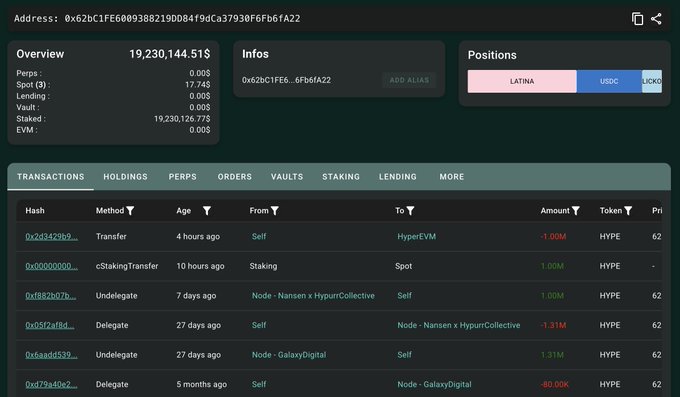
Task: Open transaction hash 0xd79a40e2
Action: (x=51, y=384)
